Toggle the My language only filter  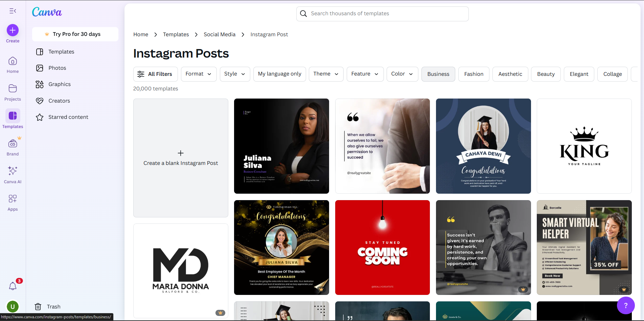[x=279, y=74]
